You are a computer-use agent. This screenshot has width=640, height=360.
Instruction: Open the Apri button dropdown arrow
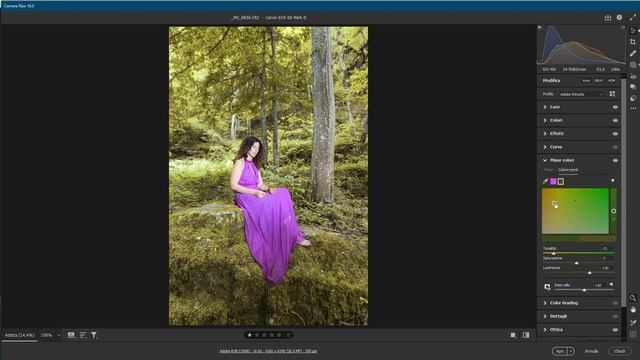[571, 351]
